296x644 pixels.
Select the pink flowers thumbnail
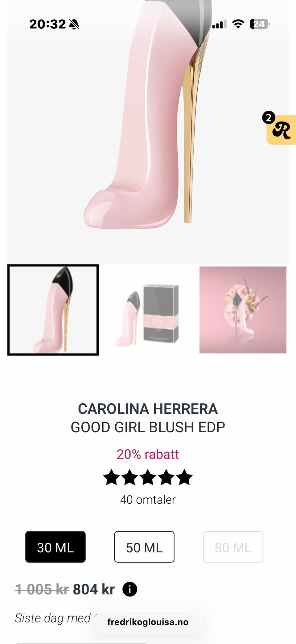point(243,310)
